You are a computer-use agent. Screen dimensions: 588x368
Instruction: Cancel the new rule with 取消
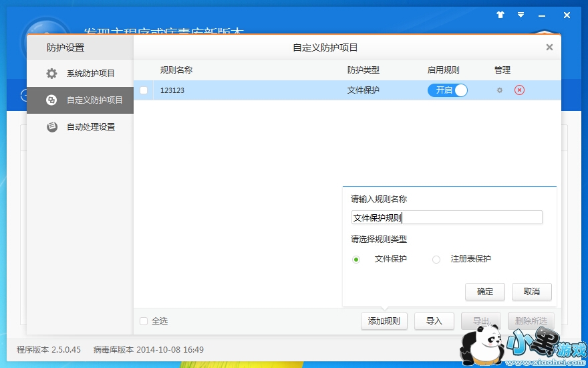531,292
